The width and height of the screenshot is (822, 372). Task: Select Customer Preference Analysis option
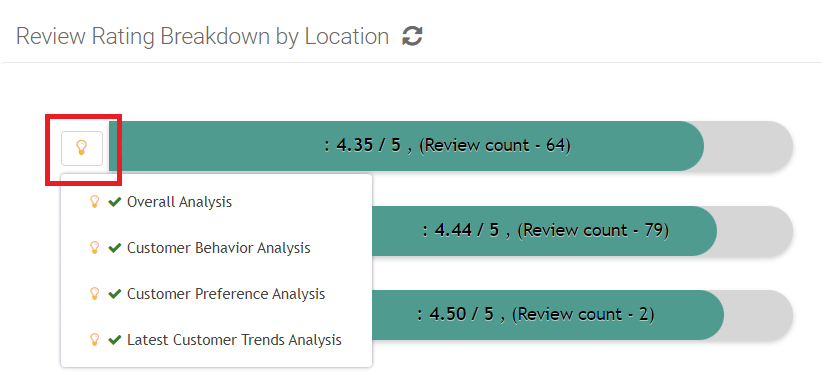(x=217, y=294)
